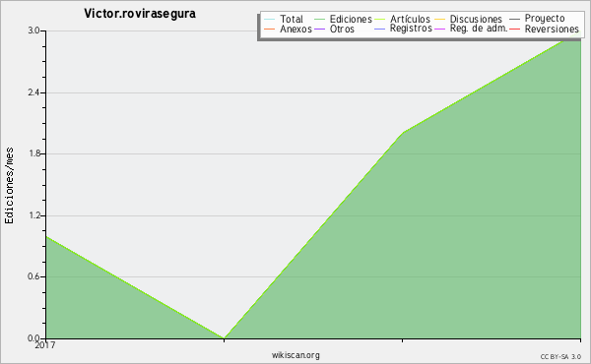This screenshot has height=364, width=591.
Task: Click the wikiscan.org caption
Action: pyautogui.click(x=295, y=355)
